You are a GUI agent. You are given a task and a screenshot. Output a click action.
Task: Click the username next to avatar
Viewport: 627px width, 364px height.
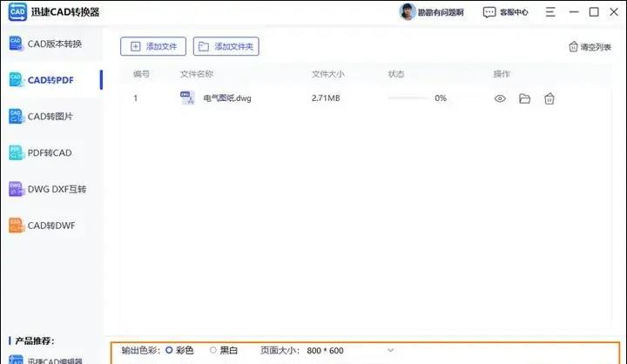click(x=441, y=12)
